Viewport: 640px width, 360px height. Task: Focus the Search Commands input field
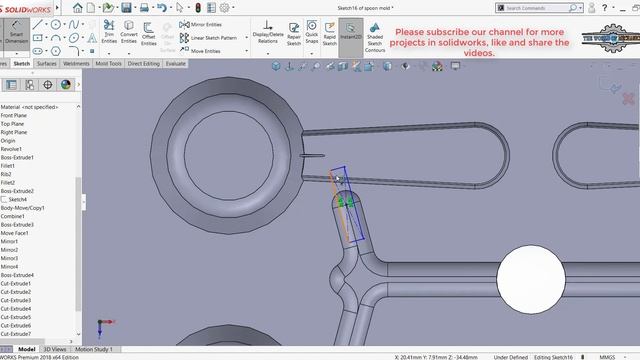[537, 8]
